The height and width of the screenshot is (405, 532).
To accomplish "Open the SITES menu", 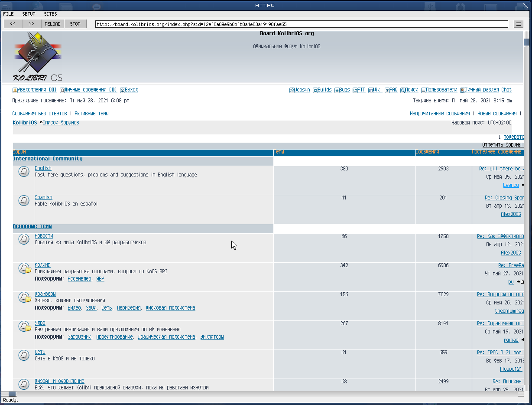I will (x=50, y=14).
